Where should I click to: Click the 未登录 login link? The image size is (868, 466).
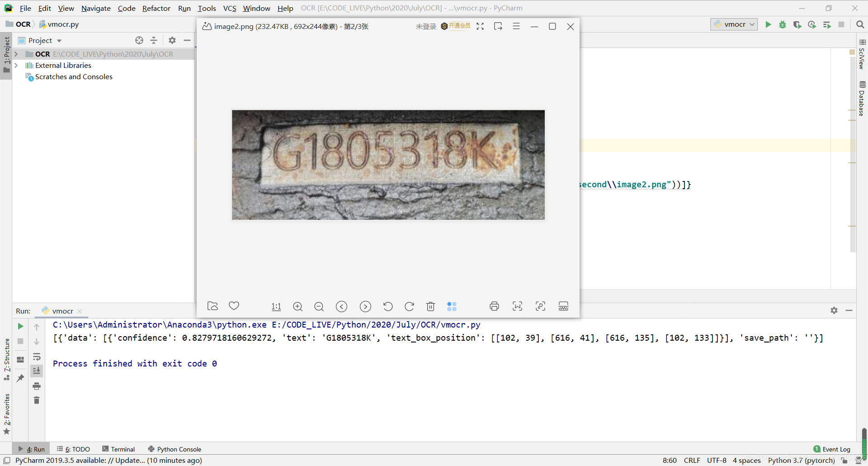(x=426, y=26)
